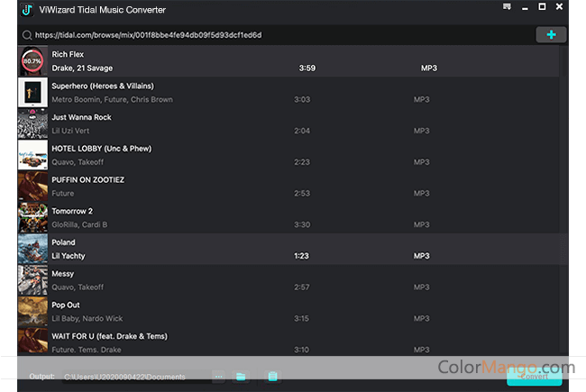This screenshot has width=586, height=392.
Task: Click the three-dots browse output path button
Action: [x=219, y=376]
